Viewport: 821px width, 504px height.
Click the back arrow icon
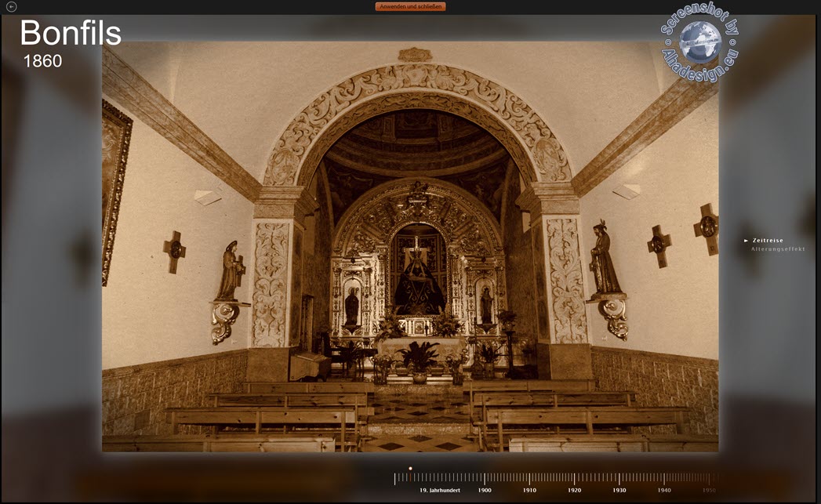click(11, 7)
